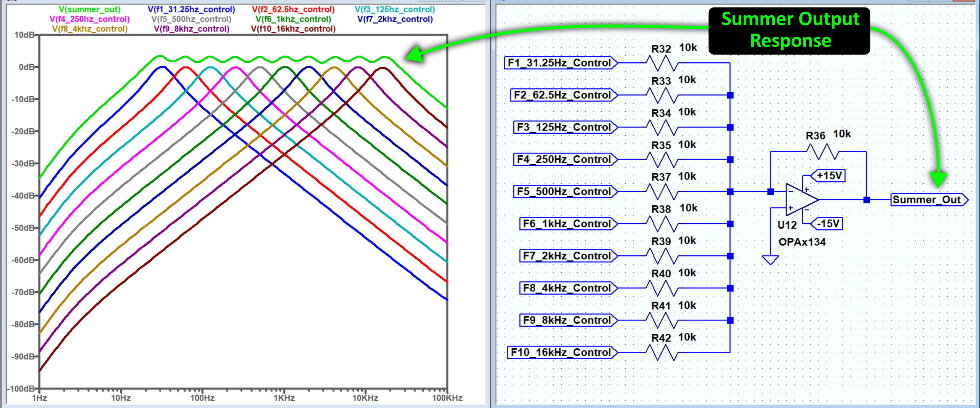Select V(f8_4khz_control) trace label
The height and width of the screenshot is (408, 980).
click(90, 29)
